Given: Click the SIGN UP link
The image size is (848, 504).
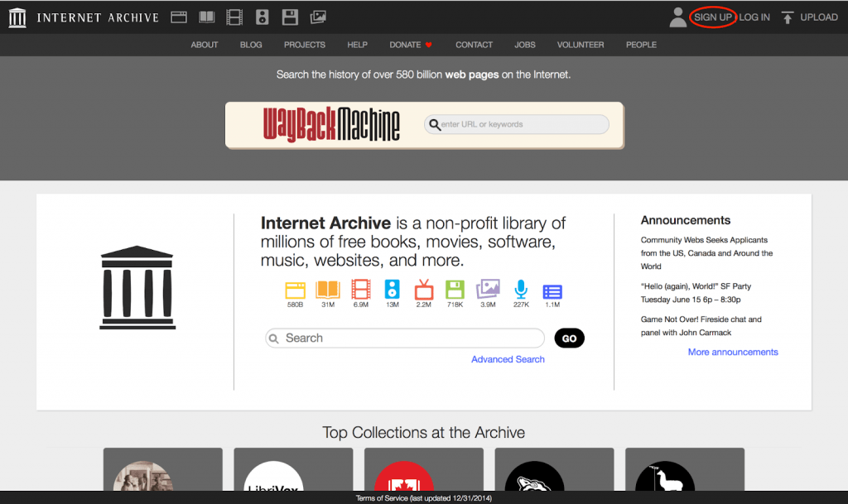Looking at the screenshot, I should [x=713, y=17].
